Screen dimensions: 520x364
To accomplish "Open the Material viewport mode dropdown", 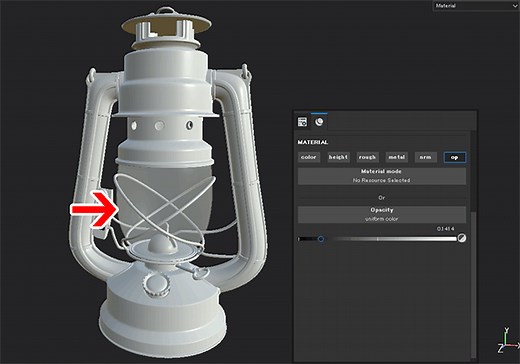I will [x=476, y=6].
